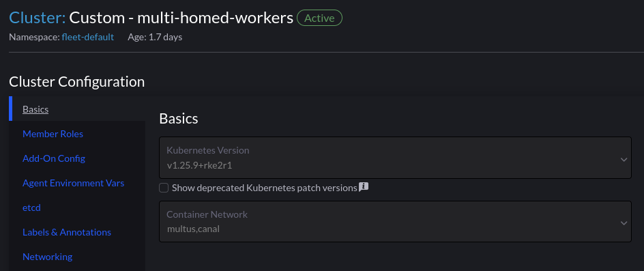644x271 pixels.
Task: Click the Kubernetes Version chevron arrow
Action: [x=624, y=159]
